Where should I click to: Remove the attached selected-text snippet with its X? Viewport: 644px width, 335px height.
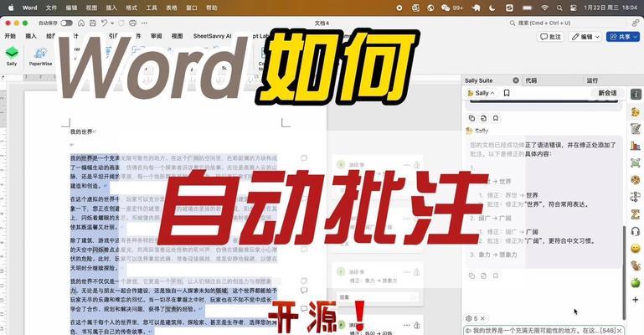[x=619, y=331]
